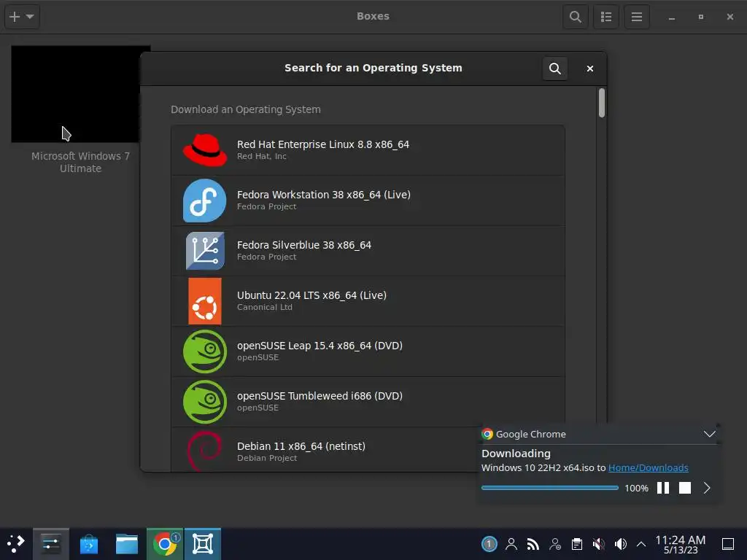Viewport: 747px width, 560px height.
Task: Switch to Google Chrome in taskbar
Action: coord(165,544)
